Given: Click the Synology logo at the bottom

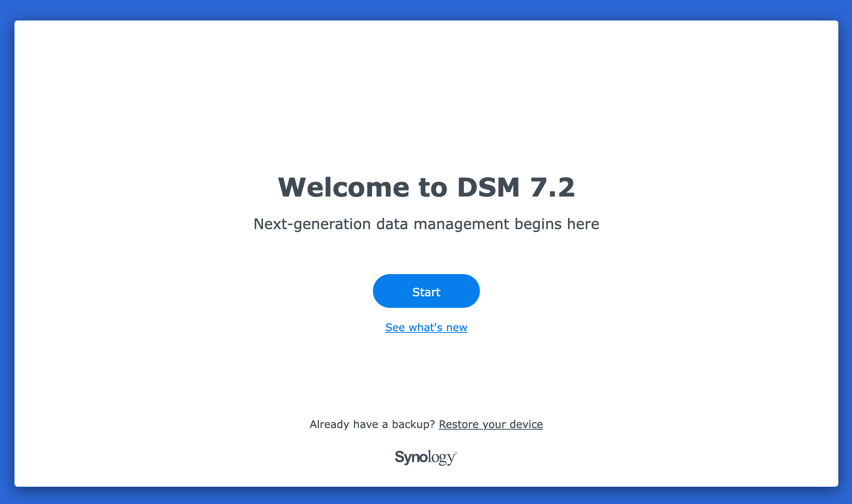Looking at the screenshot, I should tap(426, 457).
